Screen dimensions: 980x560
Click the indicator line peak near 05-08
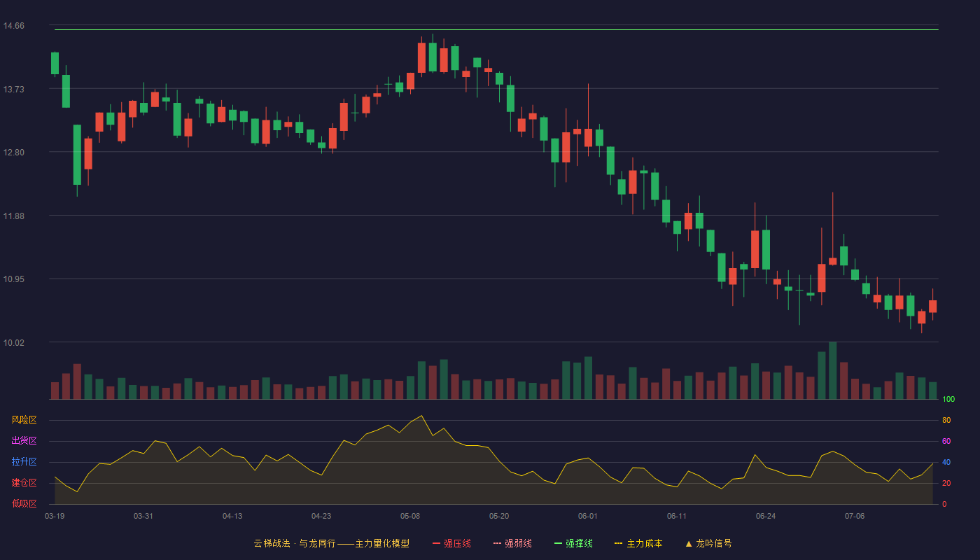(421, 416)
